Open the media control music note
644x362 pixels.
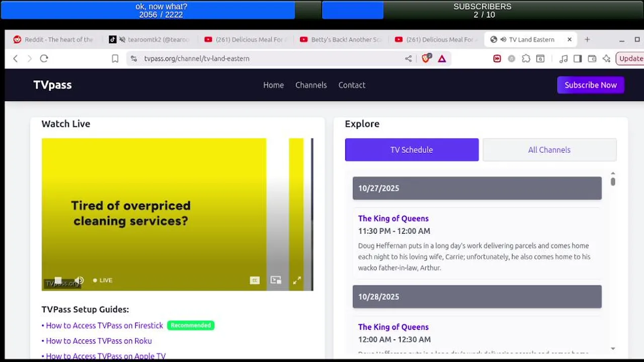tap(563, 59)
